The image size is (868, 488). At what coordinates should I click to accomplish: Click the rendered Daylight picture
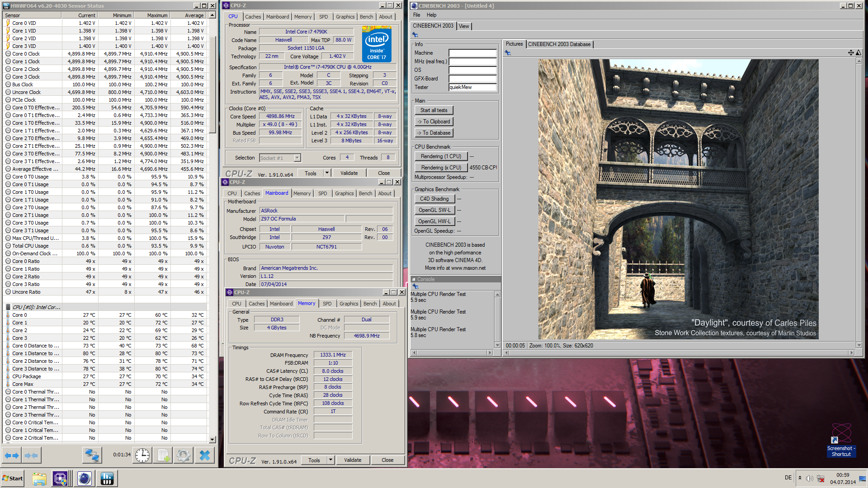678,199
